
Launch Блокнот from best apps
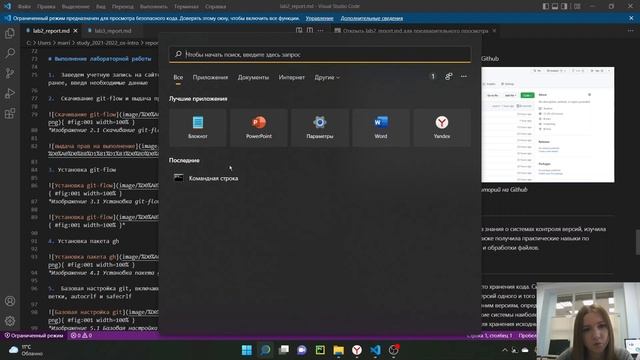pyautogui.click(x=198, y=128)
